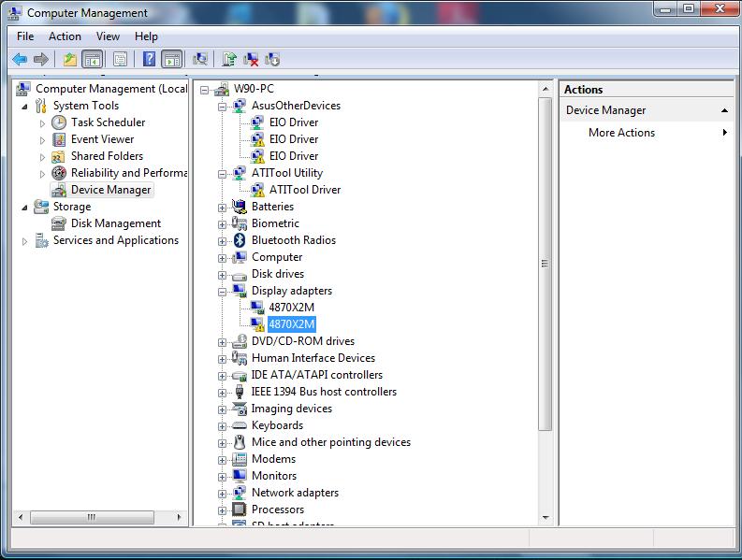Select the Monitors category

pos(274,476)
